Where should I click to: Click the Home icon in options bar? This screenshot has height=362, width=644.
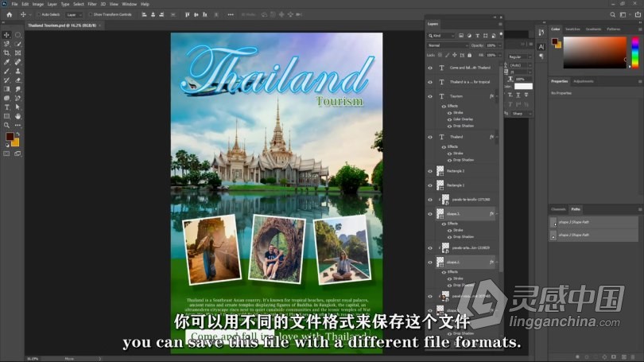10,14
